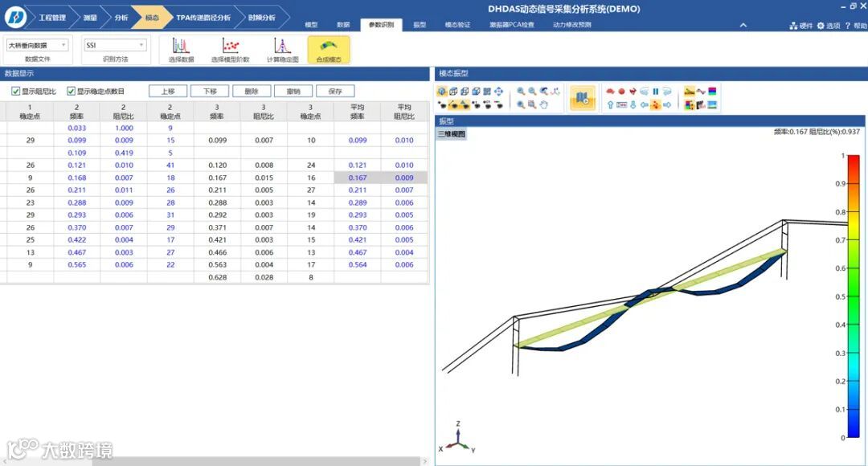Toggle the 显示阻尼比 checkbox
This screenshot has height=466, width=868.
pos(15,92)
